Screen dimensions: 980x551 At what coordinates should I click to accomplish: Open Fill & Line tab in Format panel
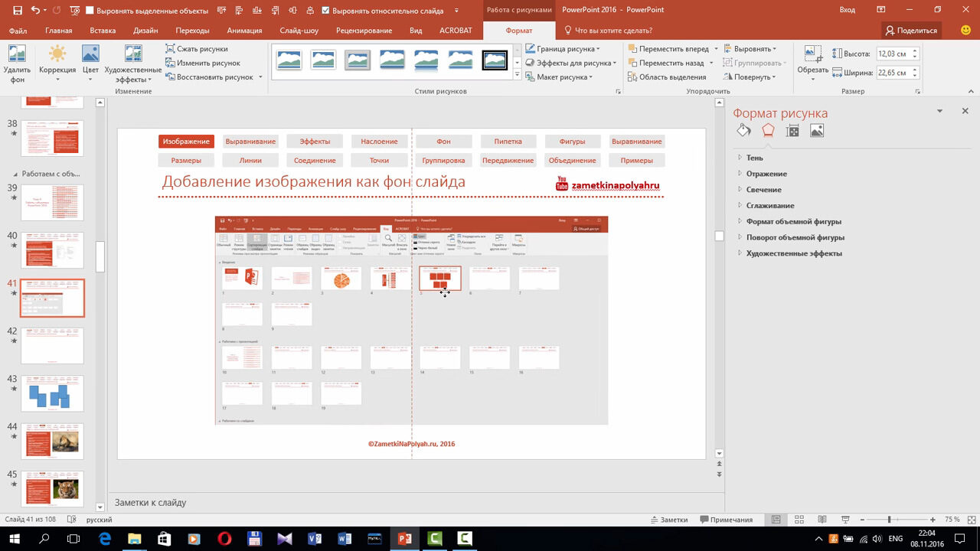(743, 131)
